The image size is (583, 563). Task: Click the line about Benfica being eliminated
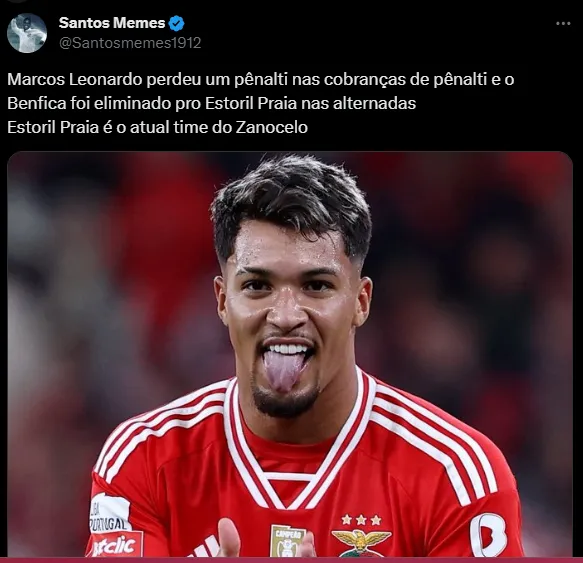[211, 103]
